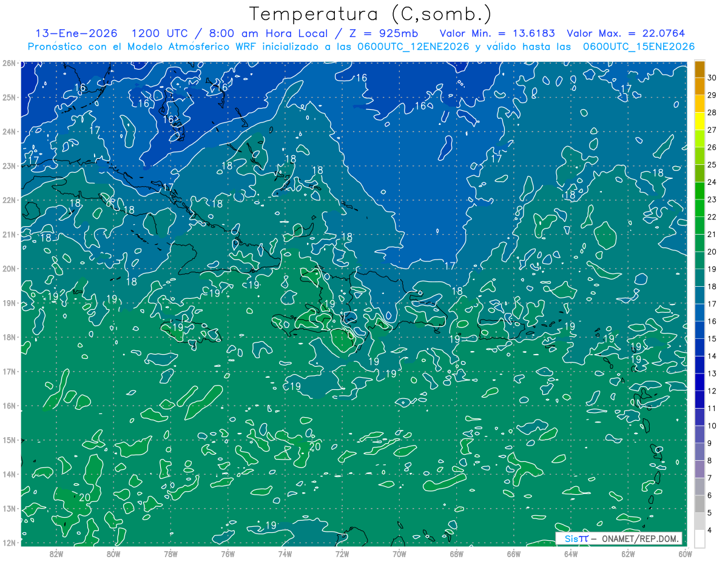Select the purple swatch between 8 and 9
Viewport: 728px width, 562px height.
[x=699, y=452]
